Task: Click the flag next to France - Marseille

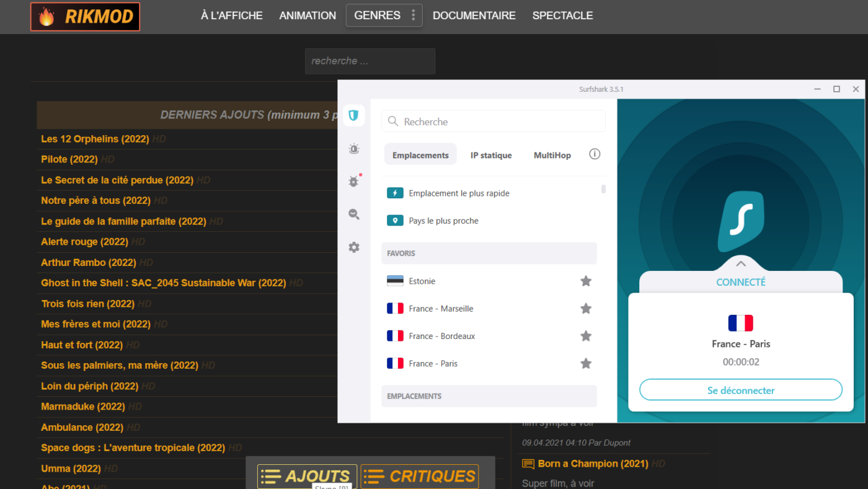Action: pyautogui.click(x=395, y=308)
